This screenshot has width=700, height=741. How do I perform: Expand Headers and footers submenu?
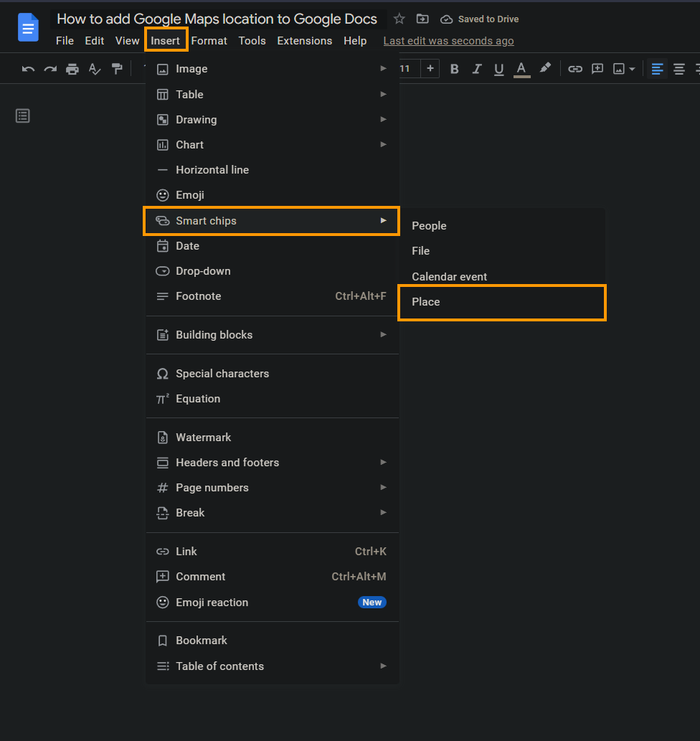(x=273, y=462)
